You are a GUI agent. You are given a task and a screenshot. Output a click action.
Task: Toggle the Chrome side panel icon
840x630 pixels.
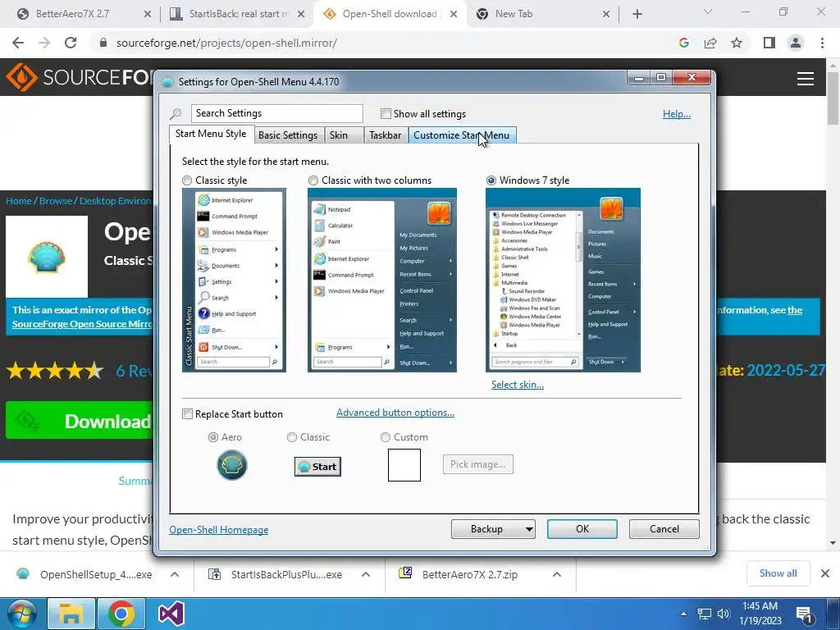coord(769,43)
